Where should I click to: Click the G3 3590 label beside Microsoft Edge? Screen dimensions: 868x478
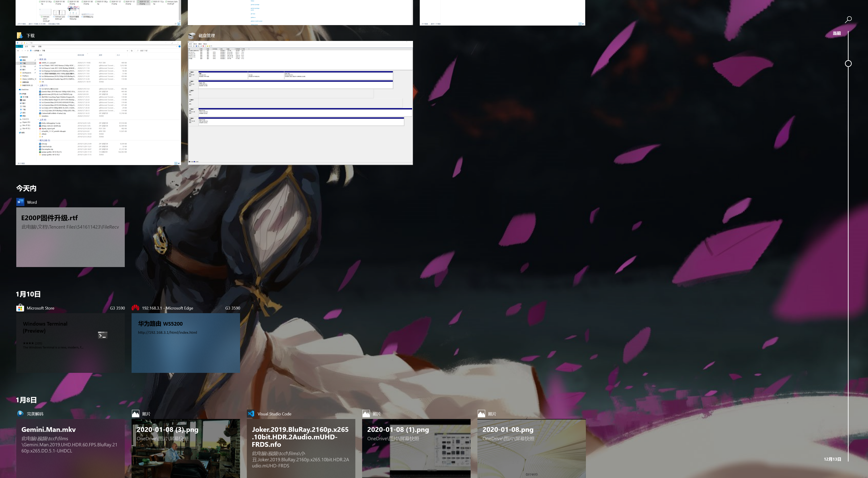pyautogui.click(x=233, y=308)
